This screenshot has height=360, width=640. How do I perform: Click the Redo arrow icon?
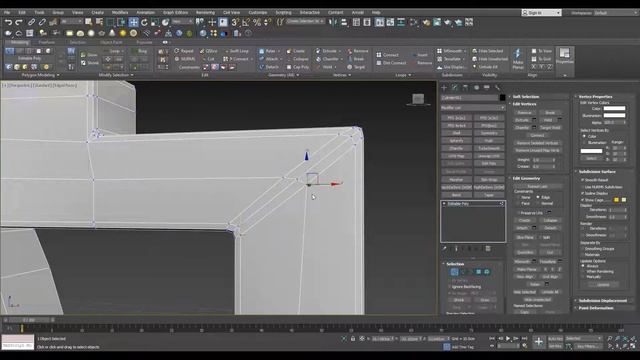tap(19, 22)
